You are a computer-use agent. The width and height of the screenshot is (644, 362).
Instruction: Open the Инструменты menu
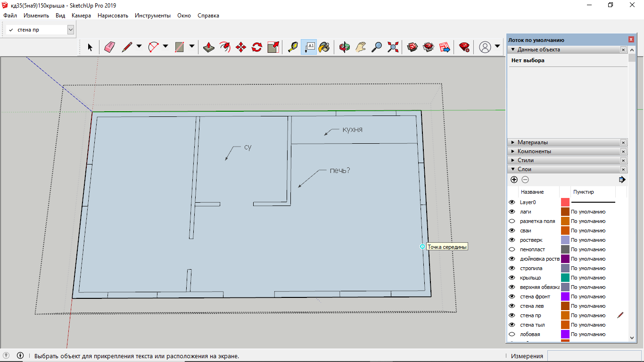152,16
